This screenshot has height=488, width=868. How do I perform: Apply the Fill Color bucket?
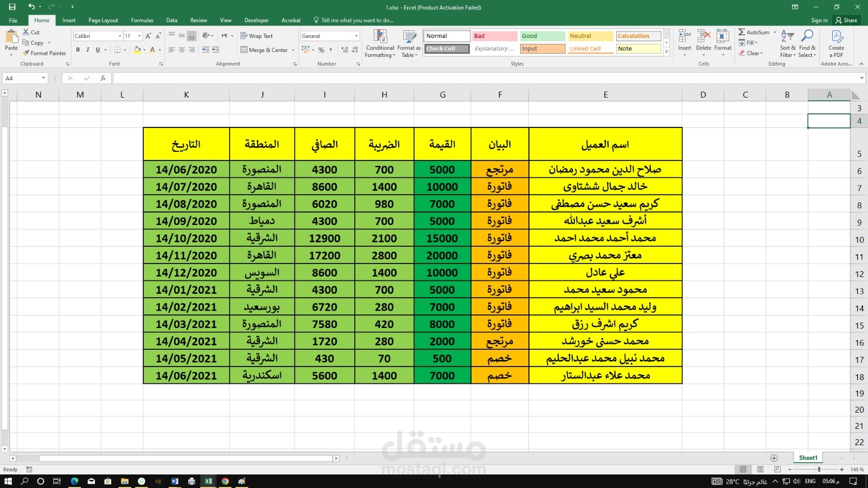(137, 50)
